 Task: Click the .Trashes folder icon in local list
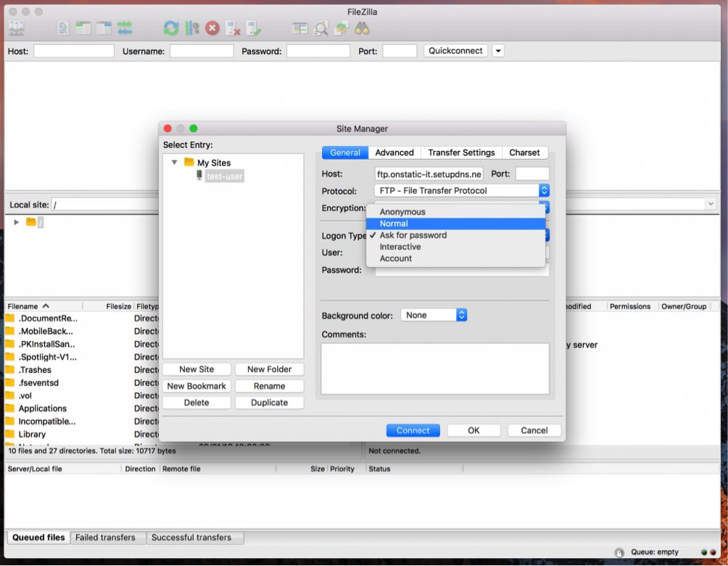tap(9, 369)
